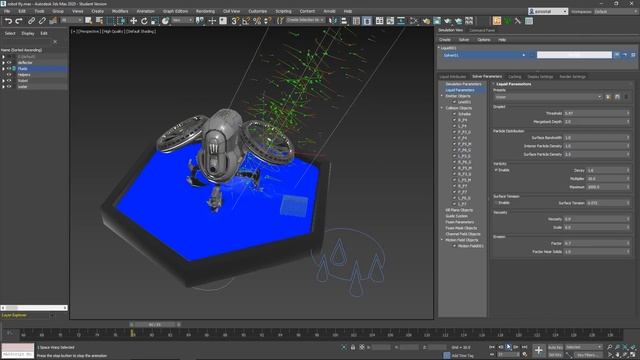Image resolution: width=640 pixels, height=360 pixels.
Task: Click the Select and Place tool
Action: 165,21
